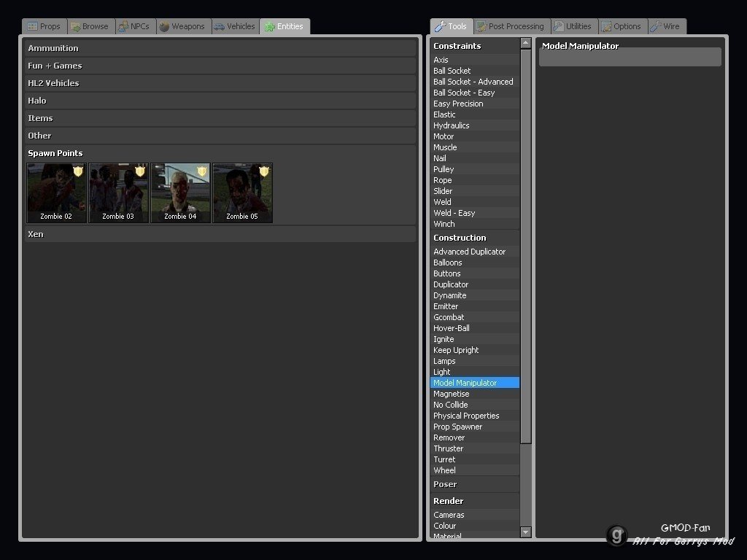The height and width of the screenshot is (560, 747).
Task: Switch to the Post Processing tab
Action: [510, 26]
